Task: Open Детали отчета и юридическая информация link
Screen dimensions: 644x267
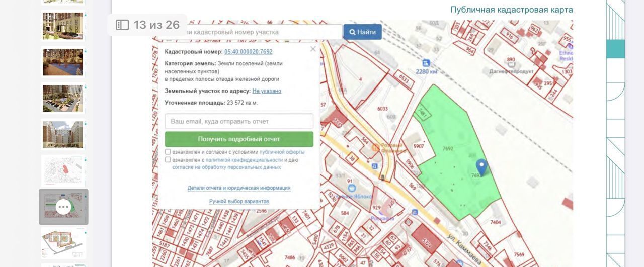Action: tap(239, 188)
